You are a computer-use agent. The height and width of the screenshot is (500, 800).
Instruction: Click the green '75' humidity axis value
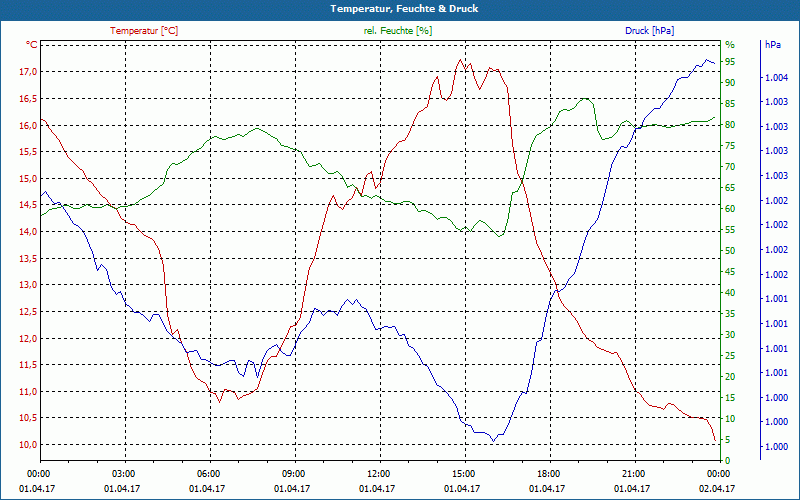[730, 146]
